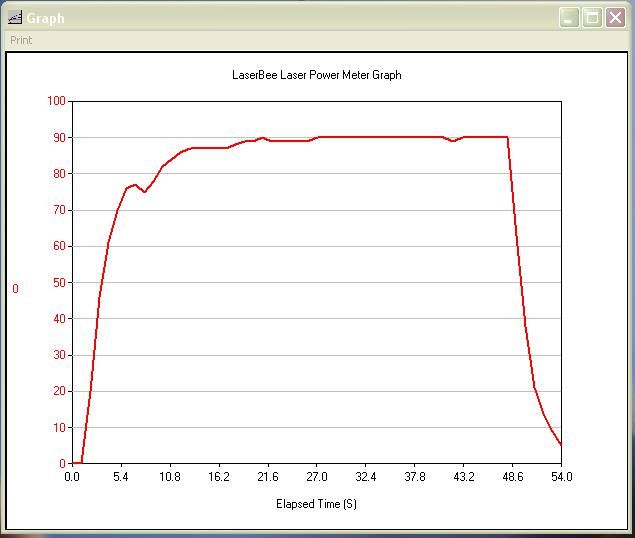Click the x-axis value 37.8
The image size is (635, 538).
(x=415, y=477)
